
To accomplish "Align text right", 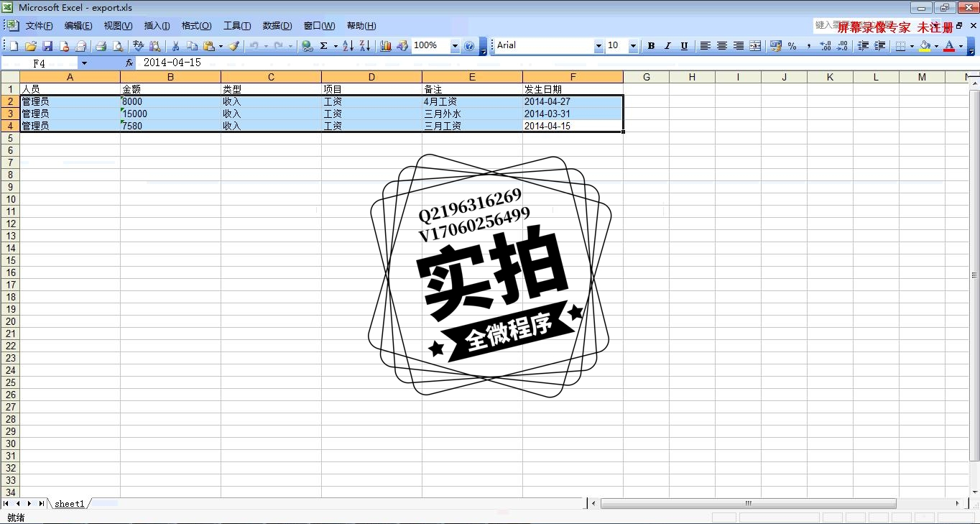I will 739,46.
